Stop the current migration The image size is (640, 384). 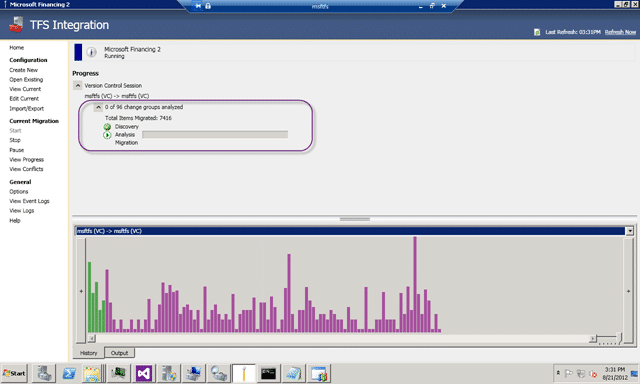[x=15, y=140]
